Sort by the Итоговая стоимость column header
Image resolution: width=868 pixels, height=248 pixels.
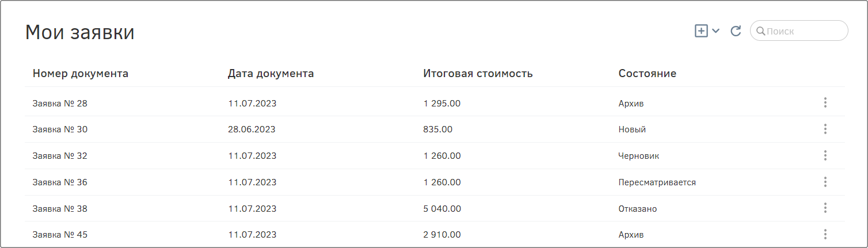click(x=478, y=74)
